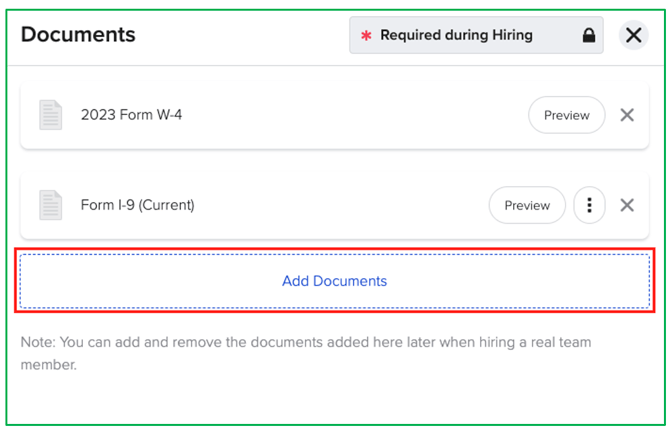Select the Form I-9 (Current) document name

(x=137, y=205)
